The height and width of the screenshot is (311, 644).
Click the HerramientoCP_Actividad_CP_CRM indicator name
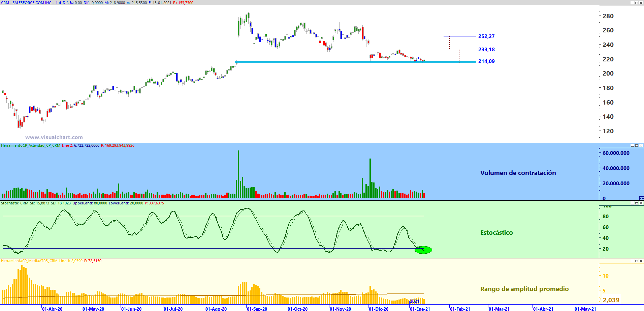31,145
